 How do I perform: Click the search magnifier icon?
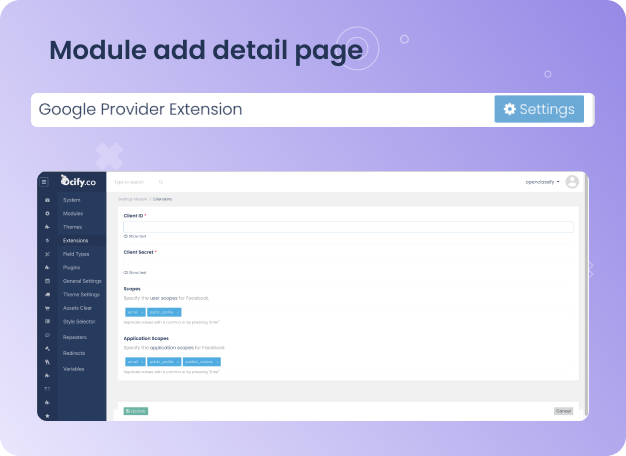[161, 182]
